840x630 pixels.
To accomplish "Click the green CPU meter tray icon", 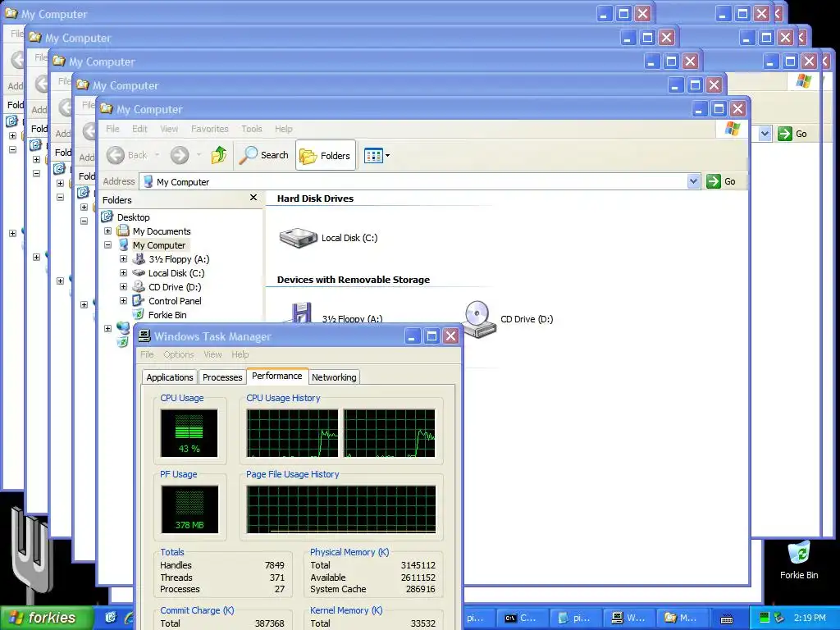I will tap(765, 618).
